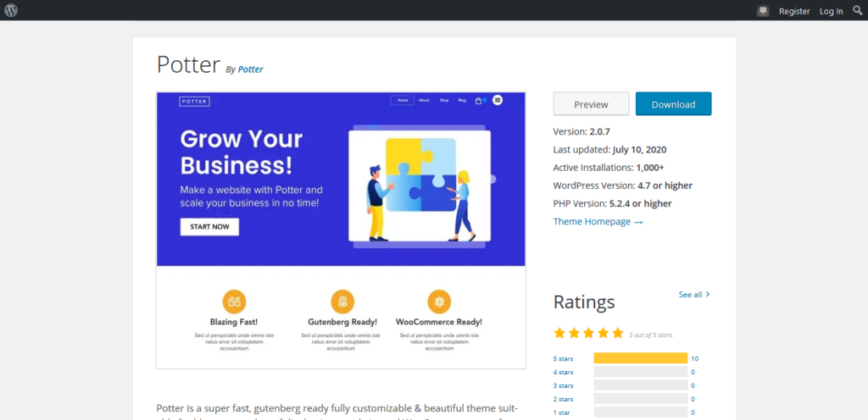Click the 5 stars count of 10

point(695,359)
